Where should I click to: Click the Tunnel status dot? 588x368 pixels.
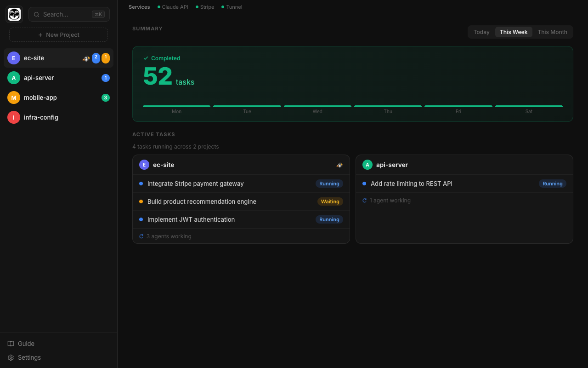(x=223, y=7)
